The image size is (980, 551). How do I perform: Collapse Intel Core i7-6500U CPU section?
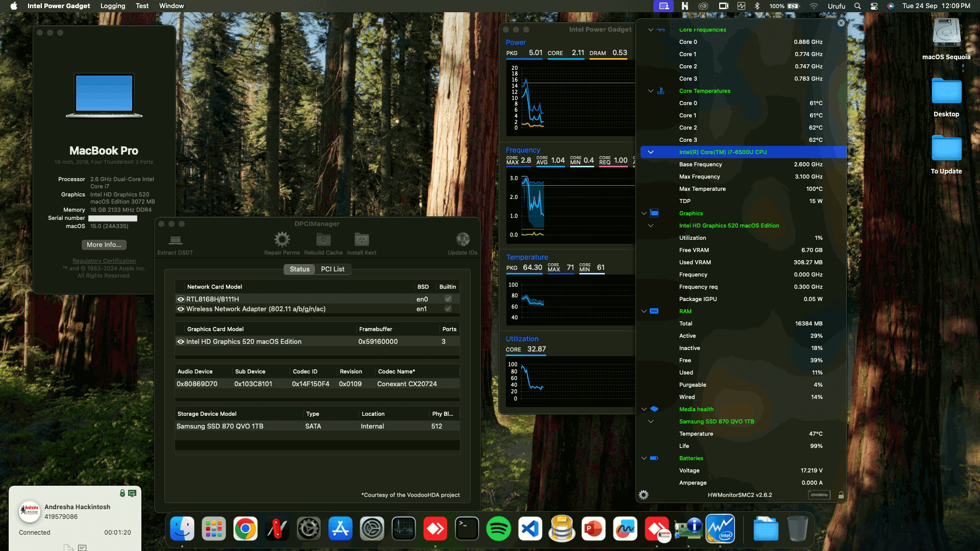[x=650, y=152]
